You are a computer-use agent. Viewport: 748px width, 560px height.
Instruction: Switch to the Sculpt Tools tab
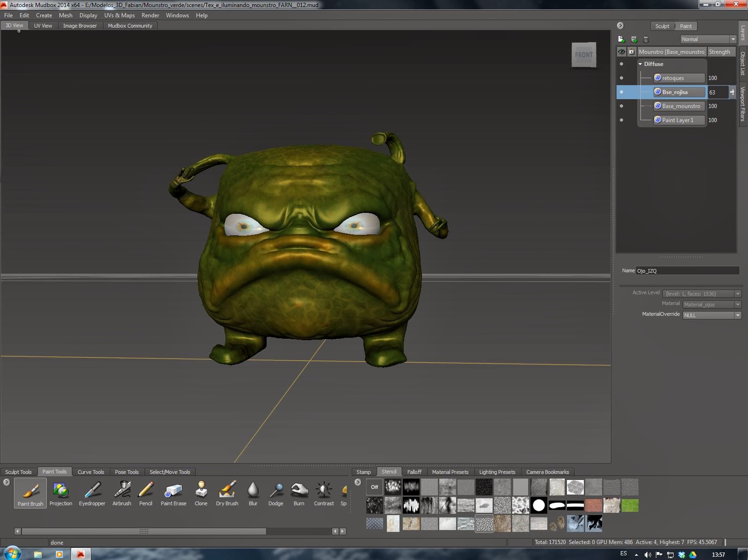18,472
